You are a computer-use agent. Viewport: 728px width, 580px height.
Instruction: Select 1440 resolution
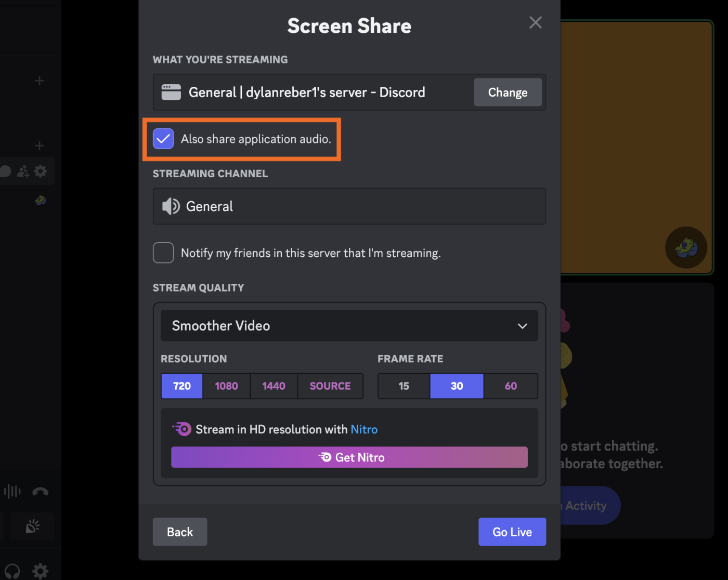tap(274, 386)
